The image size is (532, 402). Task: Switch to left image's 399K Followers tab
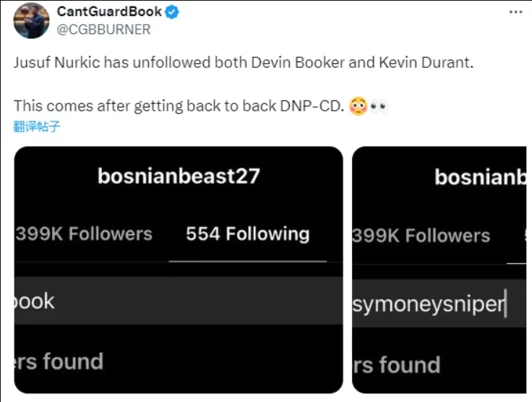pyautogui.click(x=84, y=234)
